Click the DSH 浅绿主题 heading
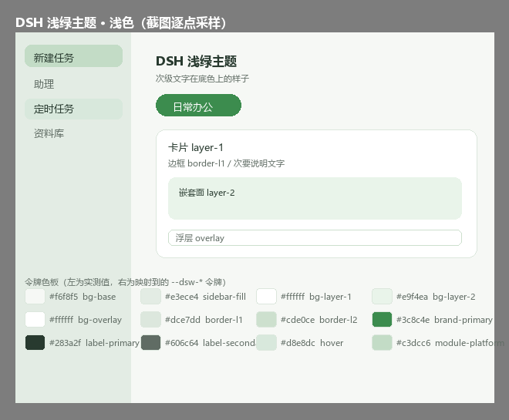 coord(197,62)
